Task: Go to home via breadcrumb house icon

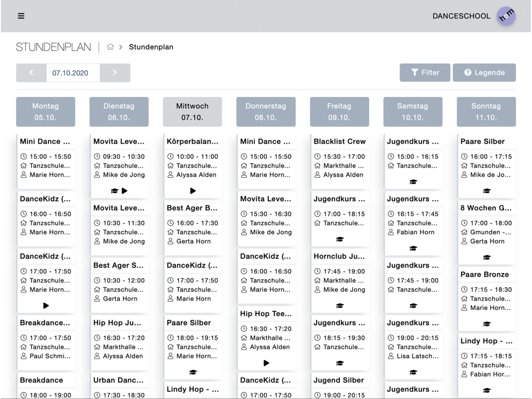Action: pos(110,47)
